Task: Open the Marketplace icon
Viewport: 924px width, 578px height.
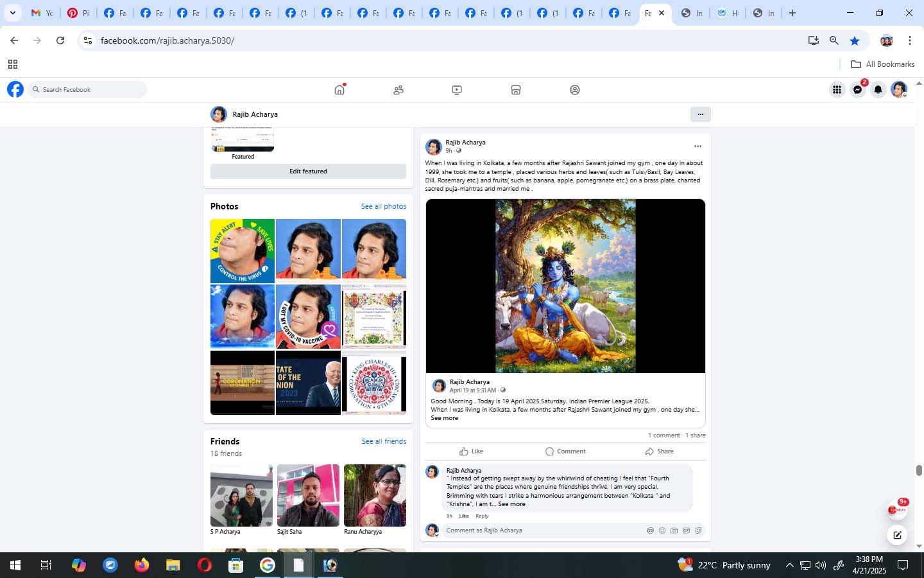Action: [x=516, y=90]
